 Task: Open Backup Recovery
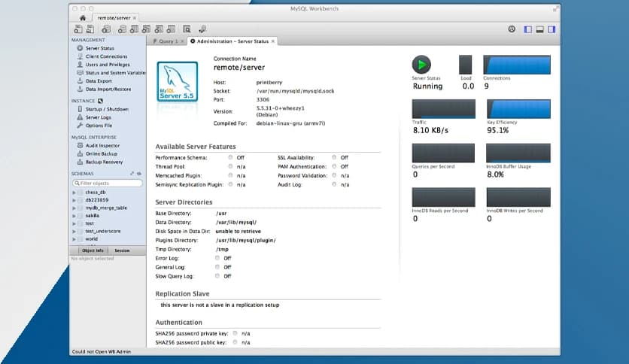coord(104,162)
